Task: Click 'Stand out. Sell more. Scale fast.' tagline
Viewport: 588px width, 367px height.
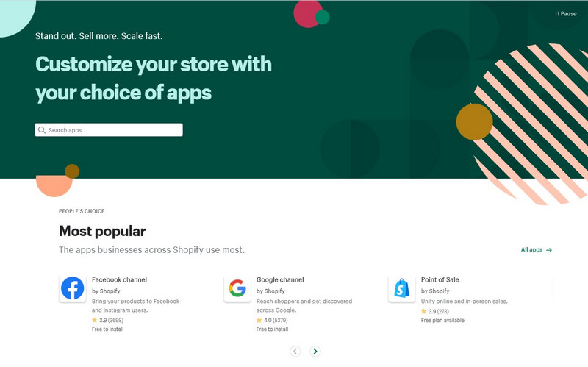Action: tap(99, 36)
